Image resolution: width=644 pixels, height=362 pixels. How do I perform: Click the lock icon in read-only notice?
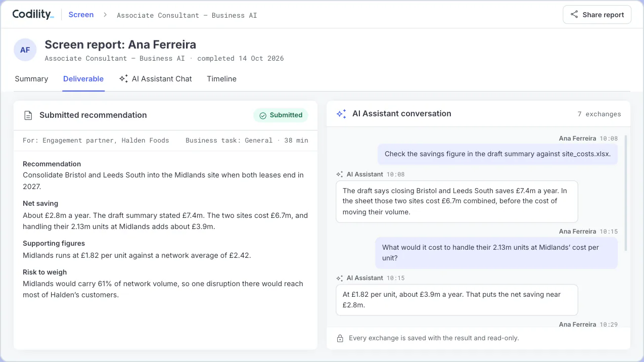coord(340,338)
